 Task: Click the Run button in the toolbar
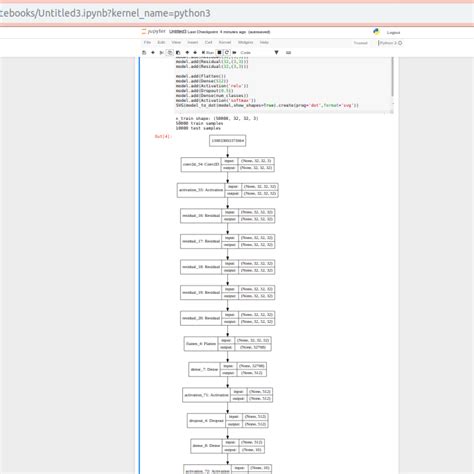click(x=208, y=53)
